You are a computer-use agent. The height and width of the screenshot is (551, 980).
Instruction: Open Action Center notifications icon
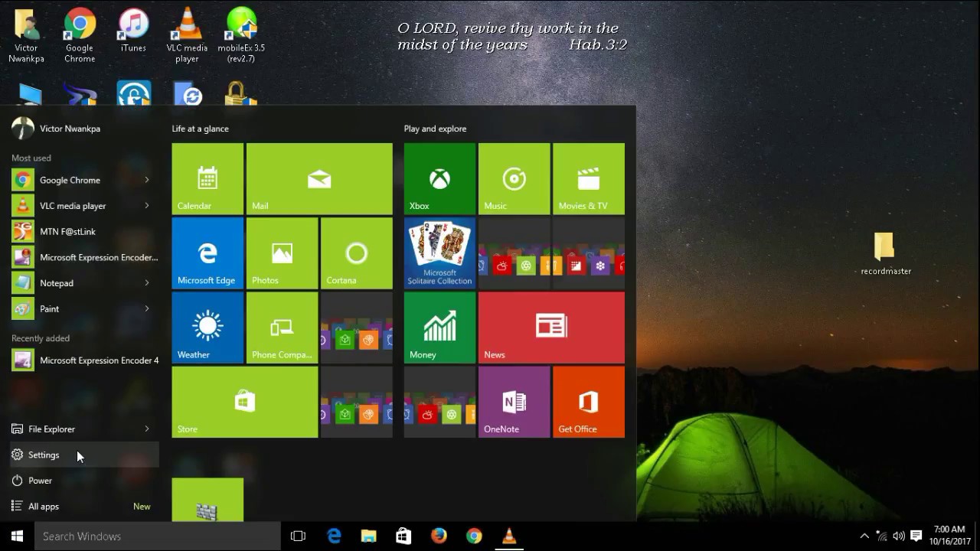(x=916, y=536)
